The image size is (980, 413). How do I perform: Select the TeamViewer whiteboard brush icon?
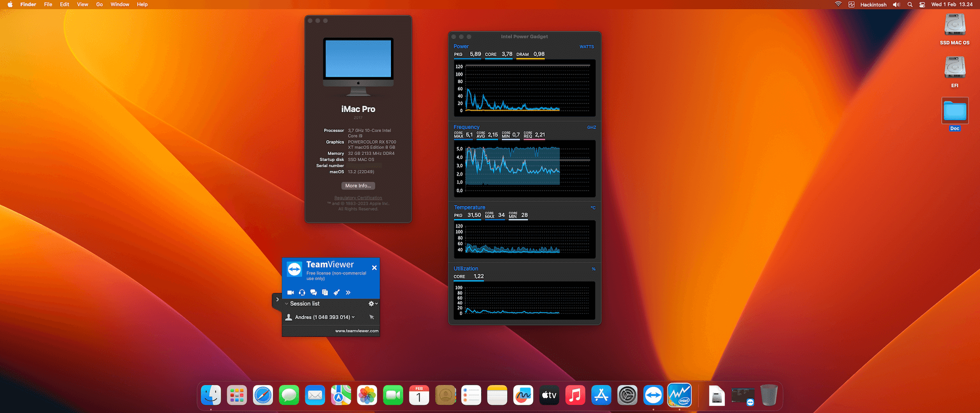point(336,293)
